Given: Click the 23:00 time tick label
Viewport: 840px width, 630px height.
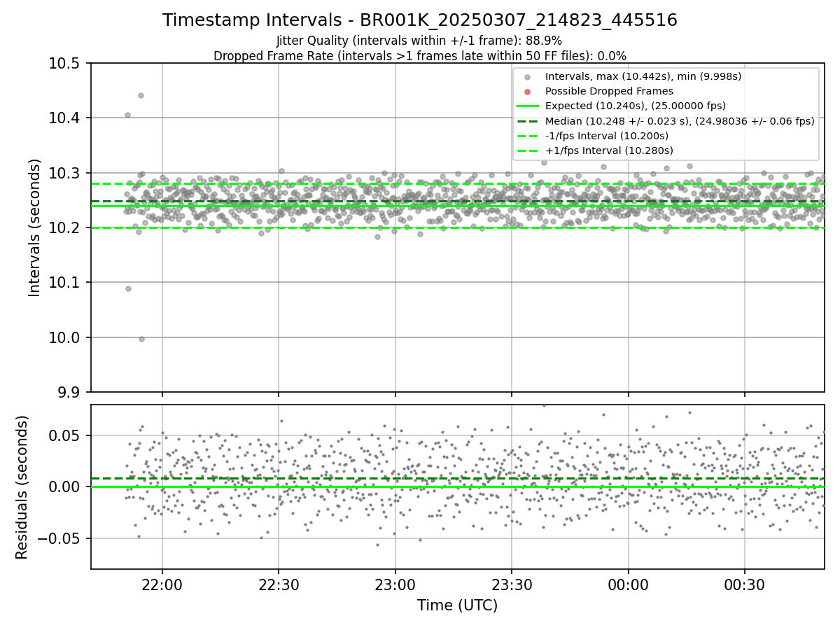Looking at the screenshot, I should point(395,584).
